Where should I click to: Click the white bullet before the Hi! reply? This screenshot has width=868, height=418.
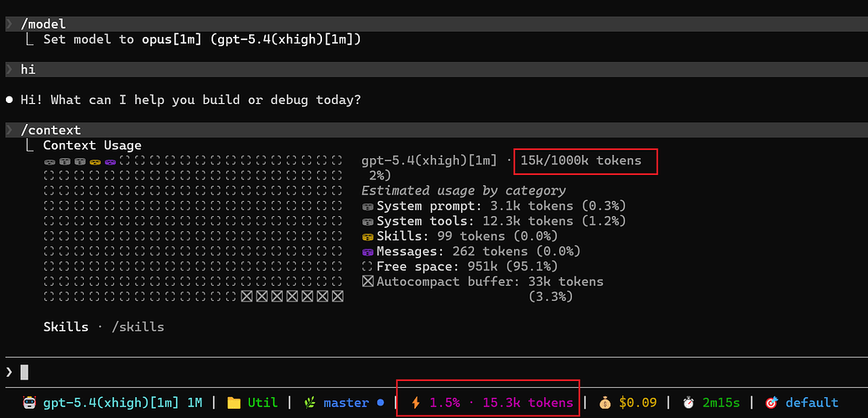coord(9,100)
